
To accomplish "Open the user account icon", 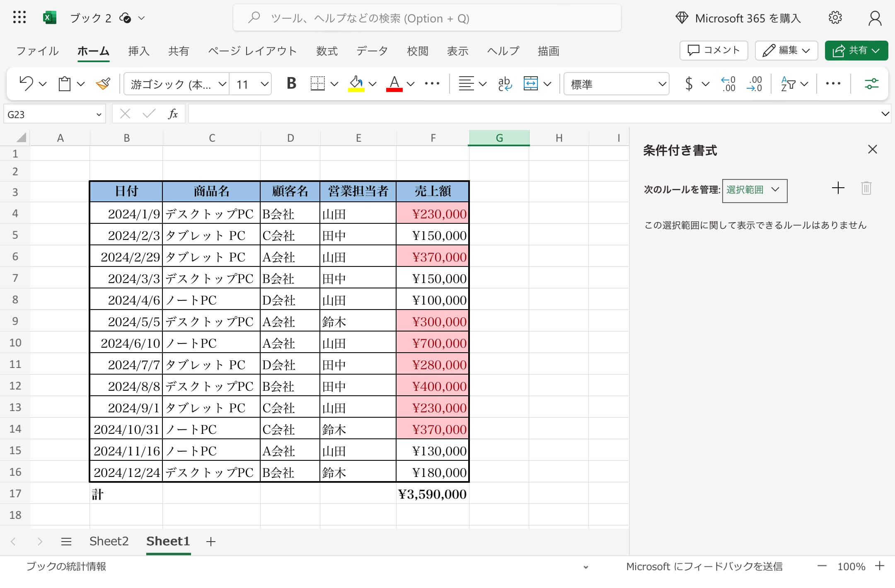I will [x=875, y=18].
